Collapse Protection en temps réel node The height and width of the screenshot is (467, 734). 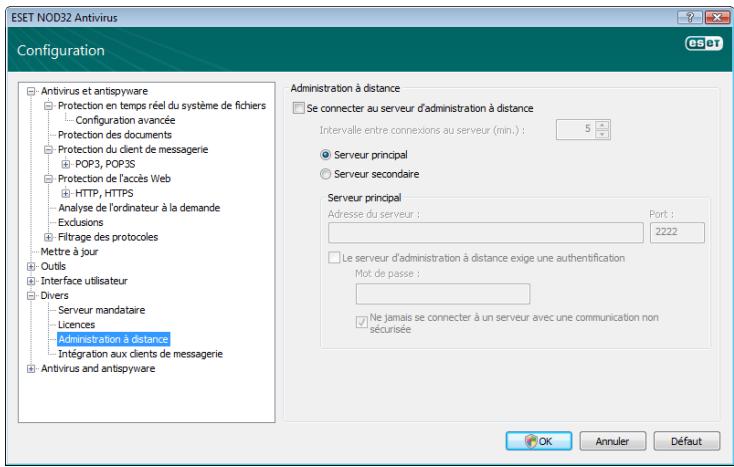48,106
